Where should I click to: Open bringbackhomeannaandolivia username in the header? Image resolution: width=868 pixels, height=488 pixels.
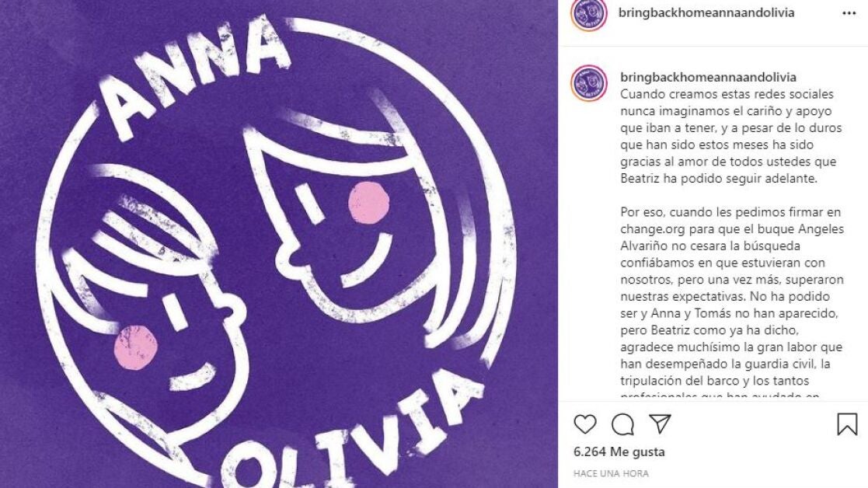(x=706, y=12)
